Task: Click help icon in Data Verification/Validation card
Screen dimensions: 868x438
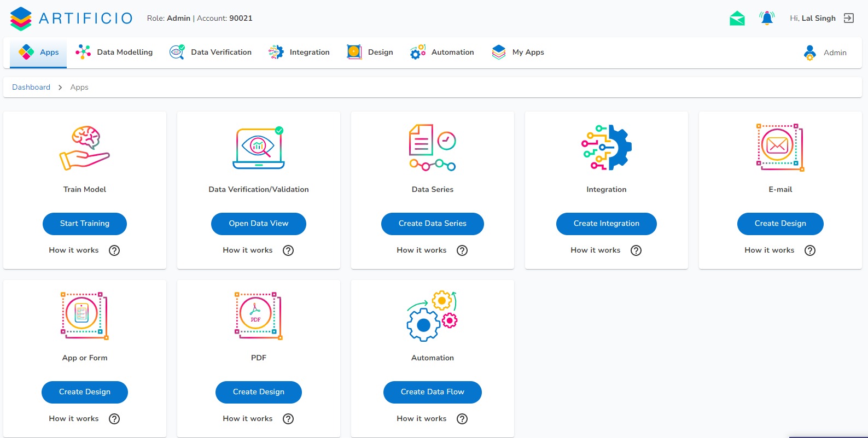Action: click(288, 250)
